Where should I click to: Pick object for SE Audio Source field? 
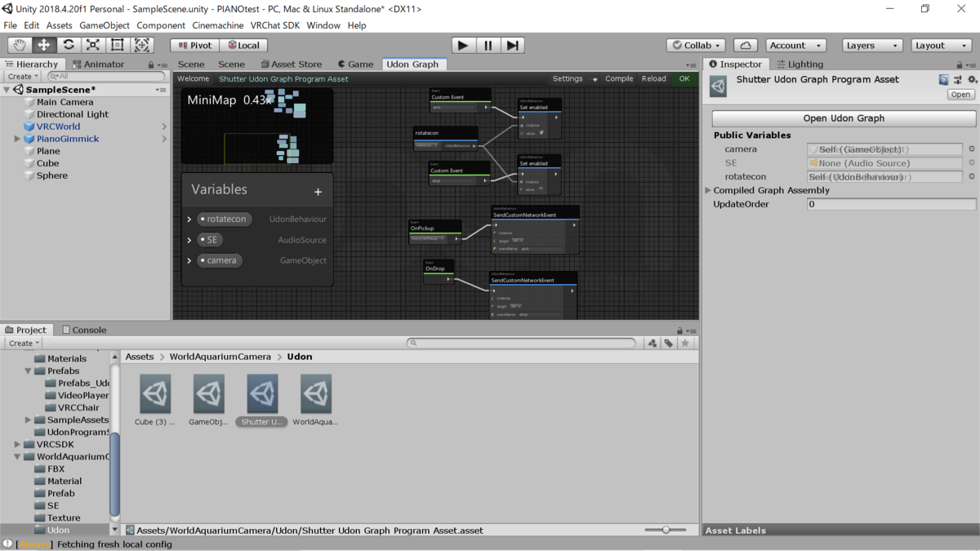point(972,163)
